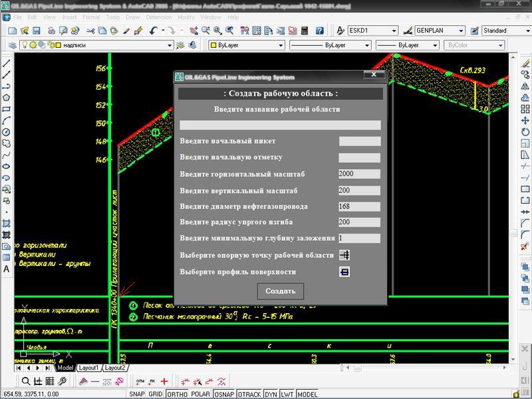This screenshot has width=532, height=399.
Task: Select the Multiline Text tool
Action: click(7, 269)
